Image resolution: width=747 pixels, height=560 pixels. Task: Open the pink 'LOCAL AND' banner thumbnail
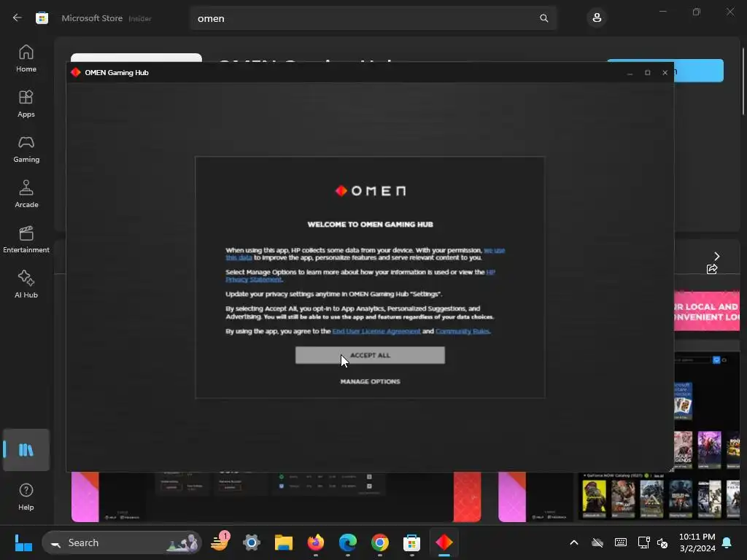(x=707, y=311)
